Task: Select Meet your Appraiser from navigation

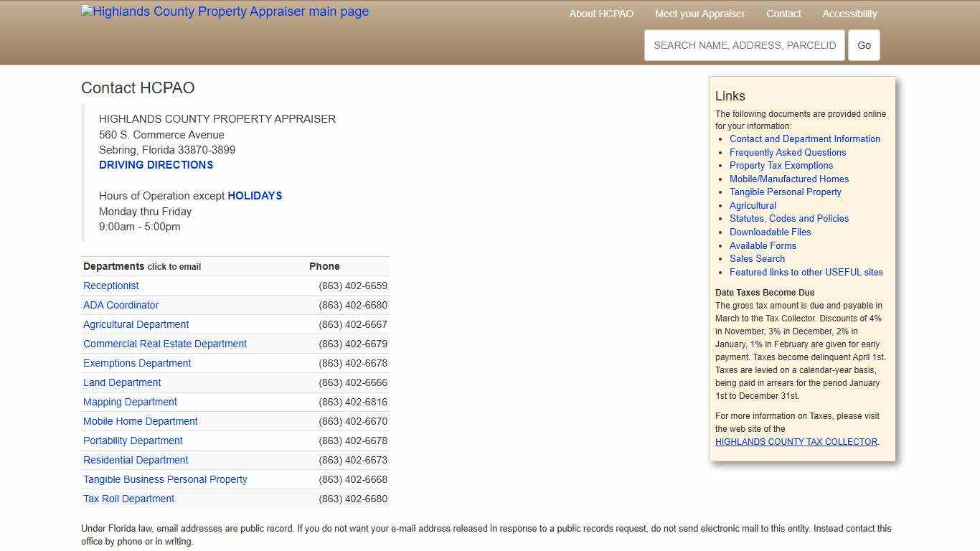Action: [x=700, y=13]
